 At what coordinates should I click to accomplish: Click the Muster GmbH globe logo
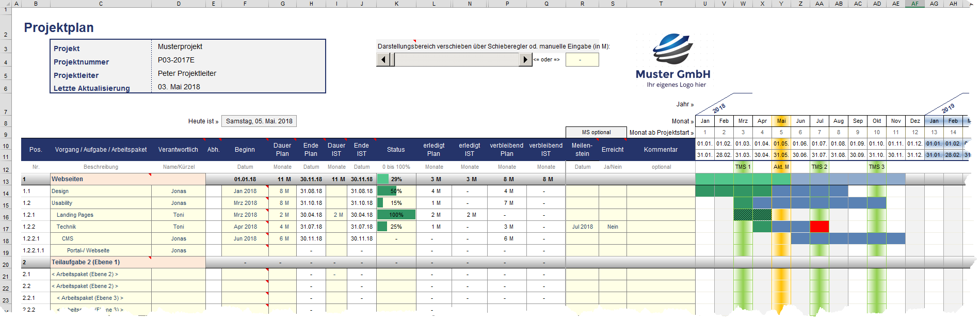pos(672,49)
